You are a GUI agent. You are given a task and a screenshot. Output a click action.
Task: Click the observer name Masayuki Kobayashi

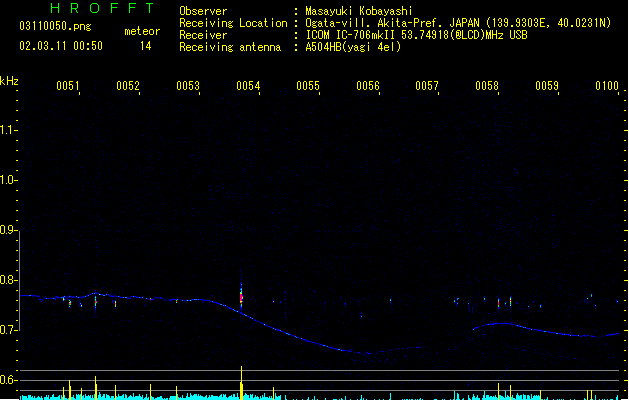tap(359, 11)
